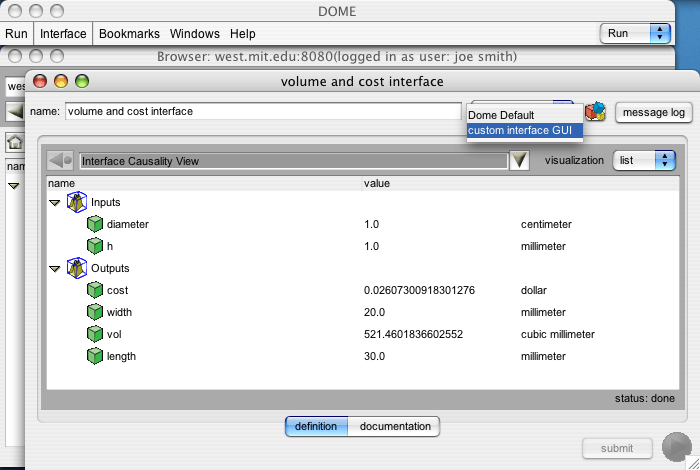Screen dimensions: 700x470
Task: Click the status: done text
Action: tap(644, 398)
